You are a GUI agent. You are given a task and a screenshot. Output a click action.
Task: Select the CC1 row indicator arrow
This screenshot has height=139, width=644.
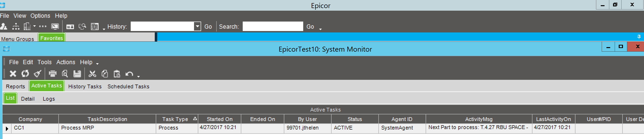[7, 129]
